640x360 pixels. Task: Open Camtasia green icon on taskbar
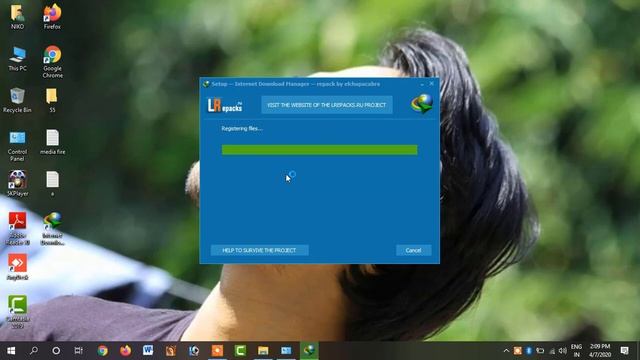[x=240, y=351]
